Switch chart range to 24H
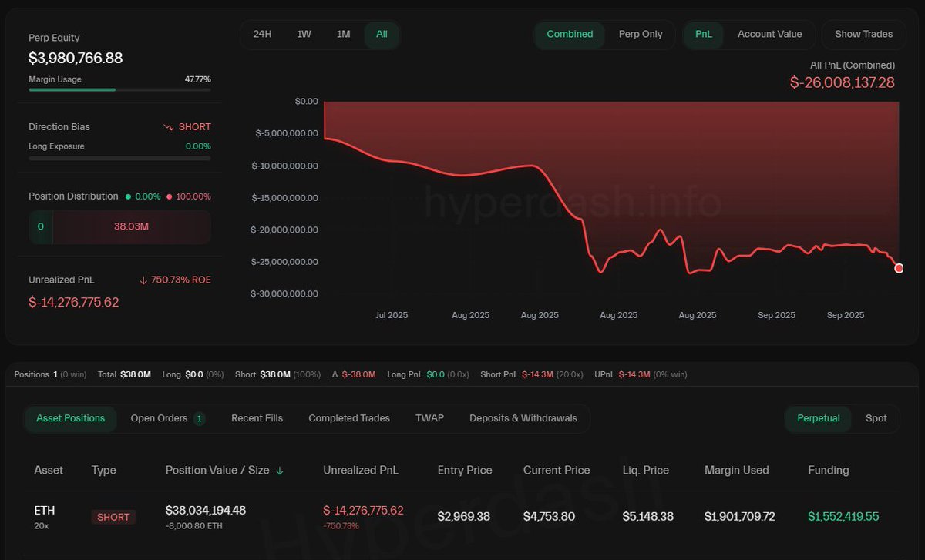Image resolution: width=925 pixels, height=560 pixels. point(262,34)
